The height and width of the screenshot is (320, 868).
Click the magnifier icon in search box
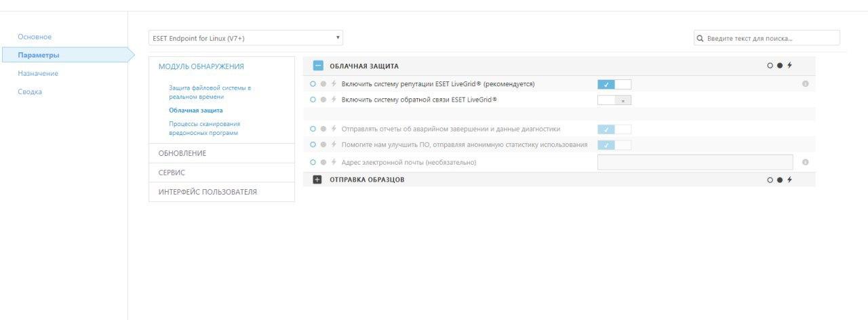pyautogui.click(x=701, y=39)
